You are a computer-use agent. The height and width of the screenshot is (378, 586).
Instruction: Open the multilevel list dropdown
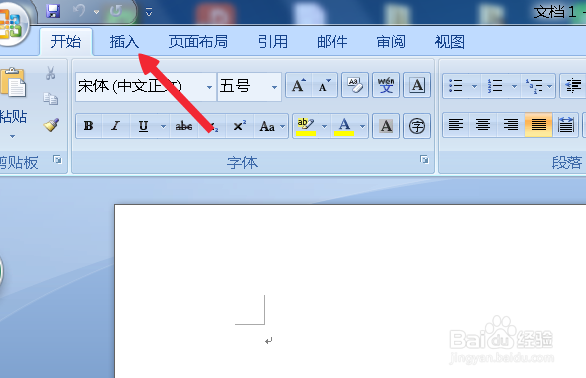coord(549,86)
